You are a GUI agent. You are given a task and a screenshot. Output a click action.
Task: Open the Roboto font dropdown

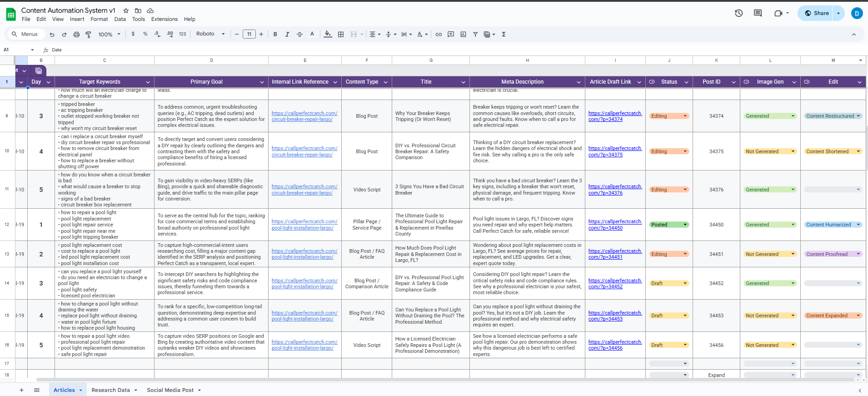(x=210, y=34)
